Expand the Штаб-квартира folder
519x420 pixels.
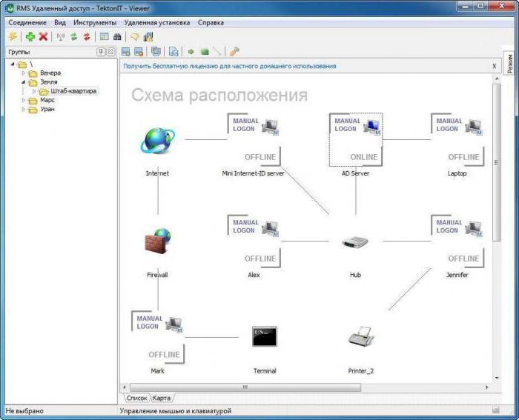(34, 91)
